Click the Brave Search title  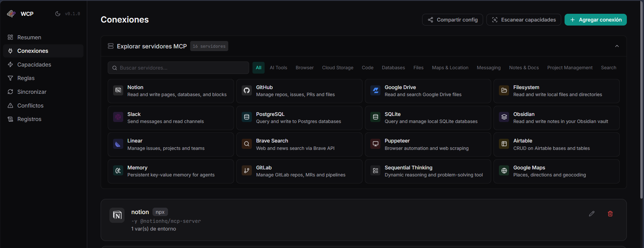[272, 141]
